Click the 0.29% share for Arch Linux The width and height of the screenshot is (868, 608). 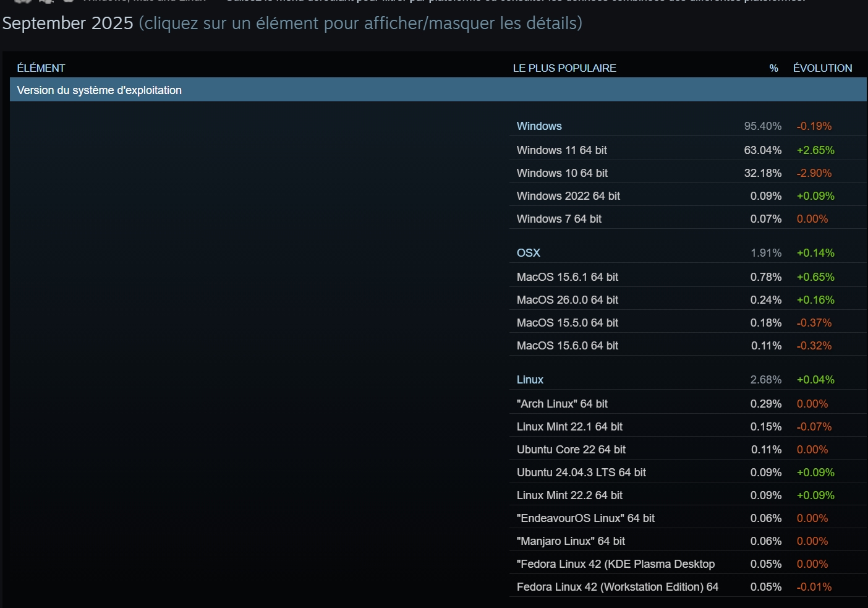click(766, 404)
